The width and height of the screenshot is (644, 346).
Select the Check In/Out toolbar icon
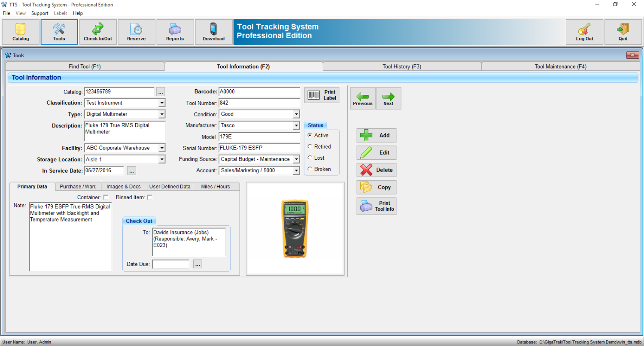coord(97,32)
